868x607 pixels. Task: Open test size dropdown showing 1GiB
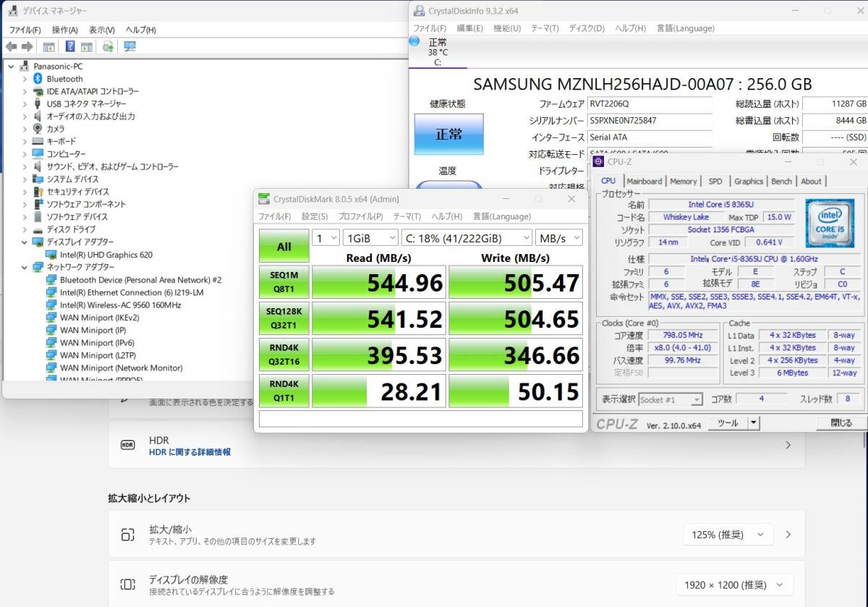[x=370, y=237]
